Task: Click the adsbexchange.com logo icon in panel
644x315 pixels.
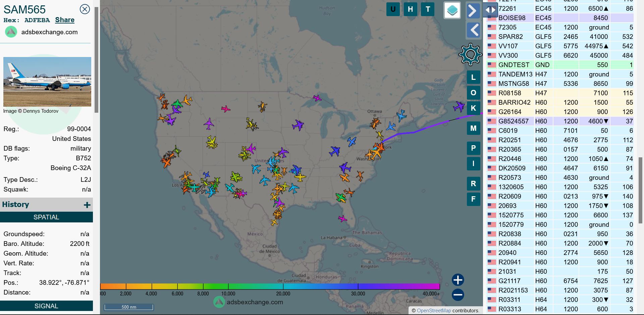Action: point(11,32)
